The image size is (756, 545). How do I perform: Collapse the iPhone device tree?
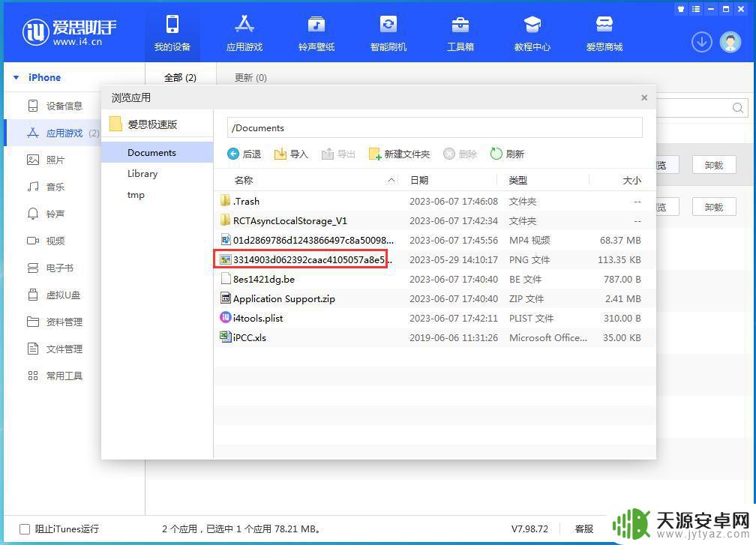(16, 77)
